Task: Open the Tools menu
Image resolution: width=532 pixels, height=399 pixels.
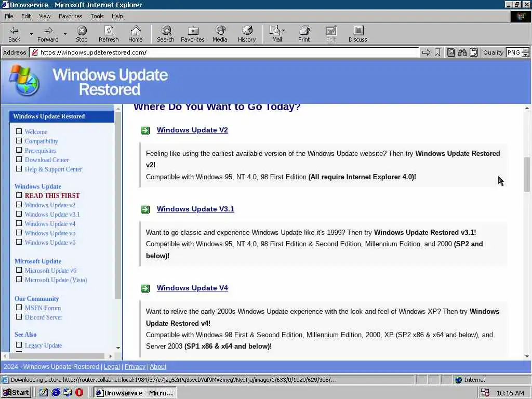Action: 97,16
